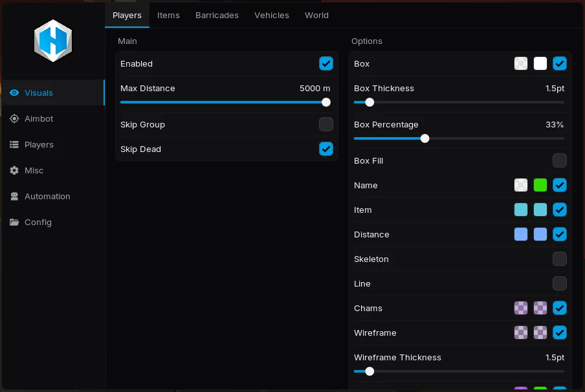Open the Misc section

tap(53, 171)
